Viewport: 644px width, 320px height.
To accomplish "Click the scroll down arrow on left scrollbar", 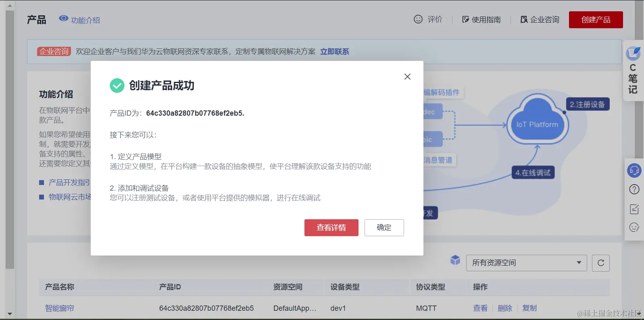I will point(10,314).
